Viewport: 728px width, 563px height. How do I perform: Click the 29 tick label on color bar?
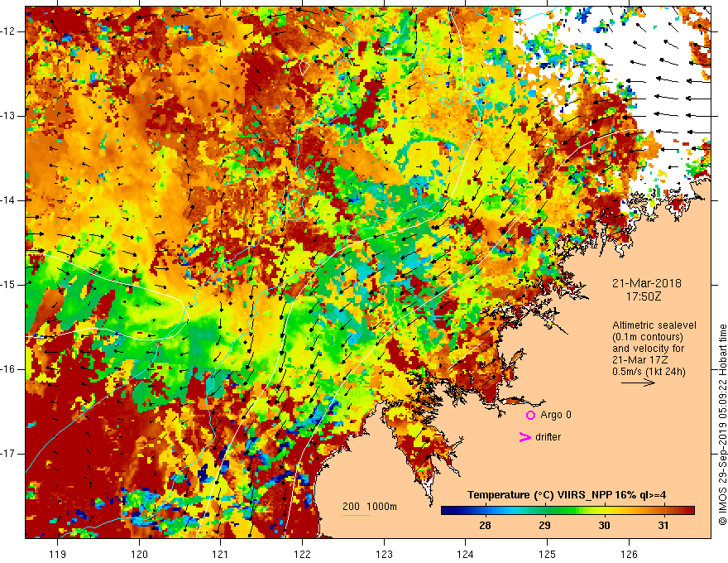544,526
